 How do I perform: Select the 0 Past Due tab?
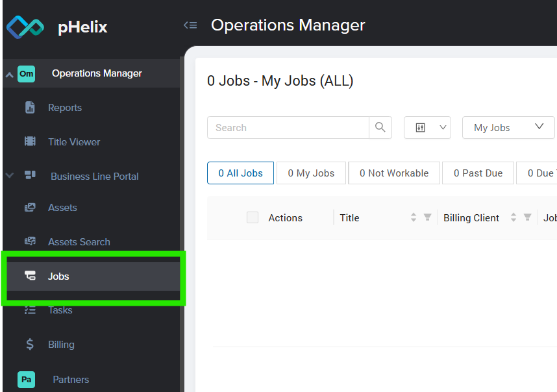click(x=478, y=173)
